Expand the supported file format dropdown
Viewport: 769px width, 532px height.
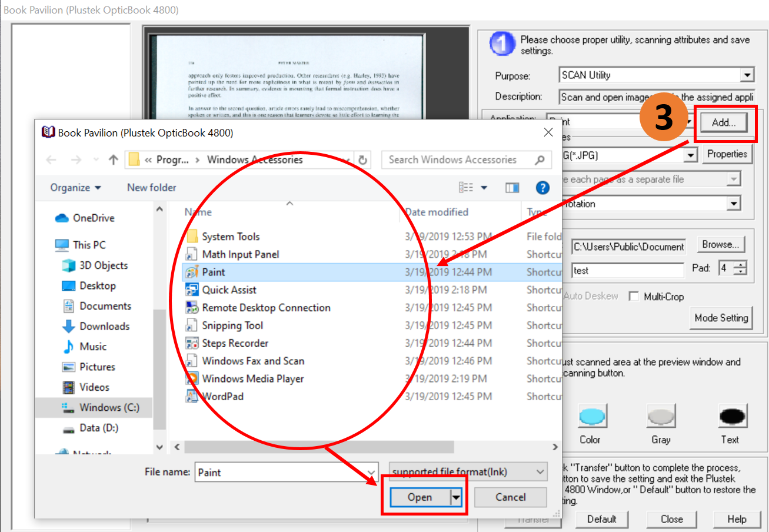(x=541, y=472)
